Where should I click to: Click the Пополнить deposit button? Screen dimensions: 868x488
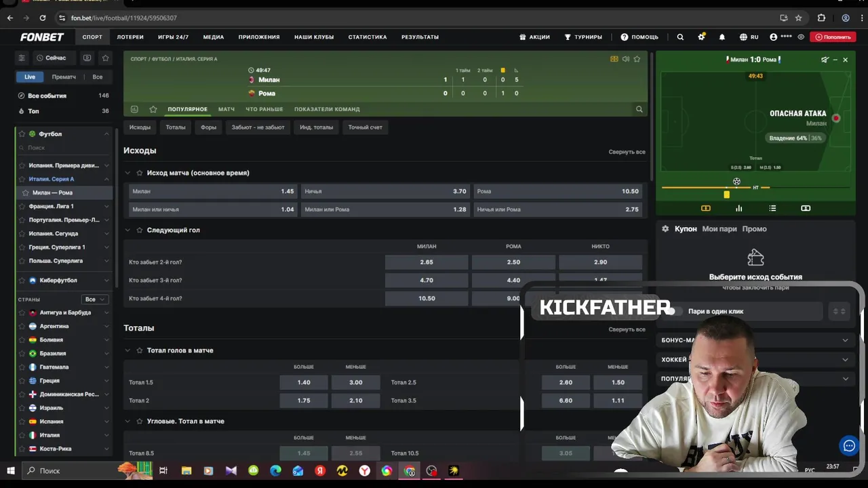833,37
